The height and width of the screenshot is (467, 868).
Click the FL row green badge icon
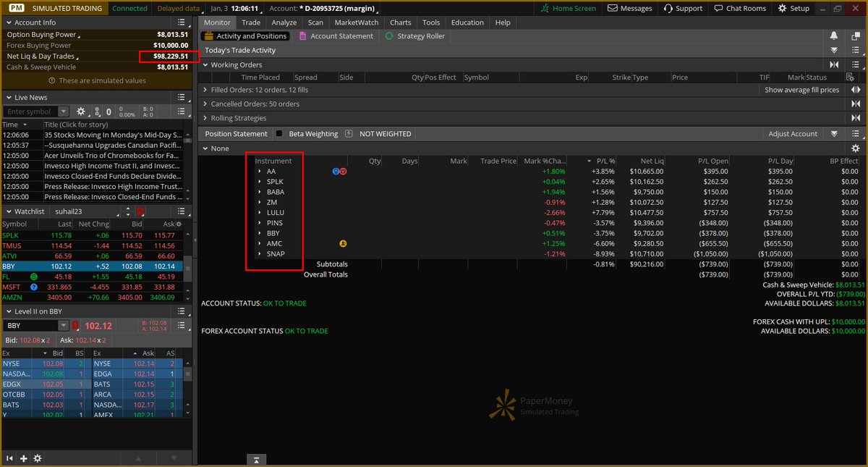(x=34, y=277)
